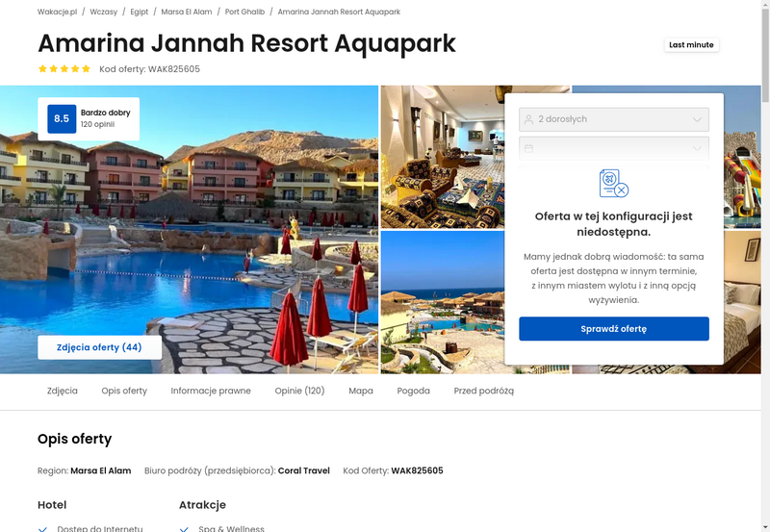This screenshot has height=532, width=770.
Task: Go to the Pogoda tab
Action: tap(414, 391)
